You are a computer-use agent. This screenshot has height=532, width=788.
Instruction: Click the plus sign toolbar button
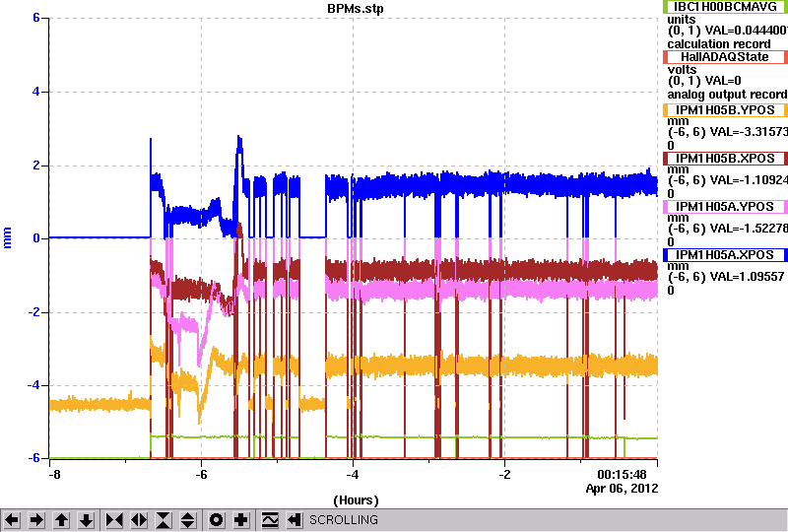(x=240, y=520)
